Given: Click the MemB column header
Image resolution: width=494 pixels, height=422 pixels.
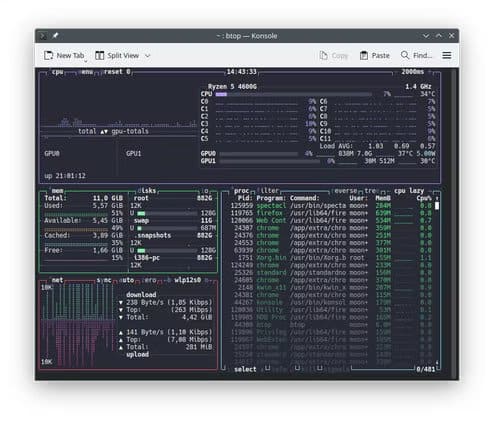Looking at the screenshot, I should click(383, 198).
